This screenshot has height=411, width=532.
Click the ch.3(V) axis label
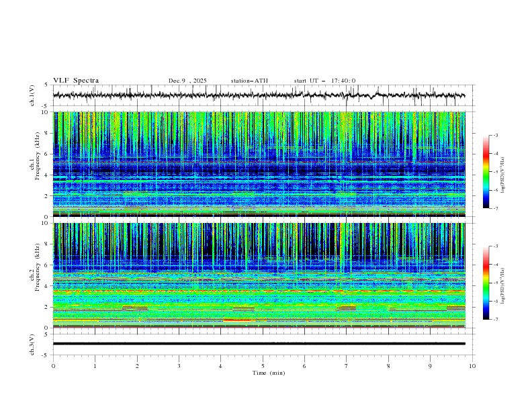(x=32, y=343)
